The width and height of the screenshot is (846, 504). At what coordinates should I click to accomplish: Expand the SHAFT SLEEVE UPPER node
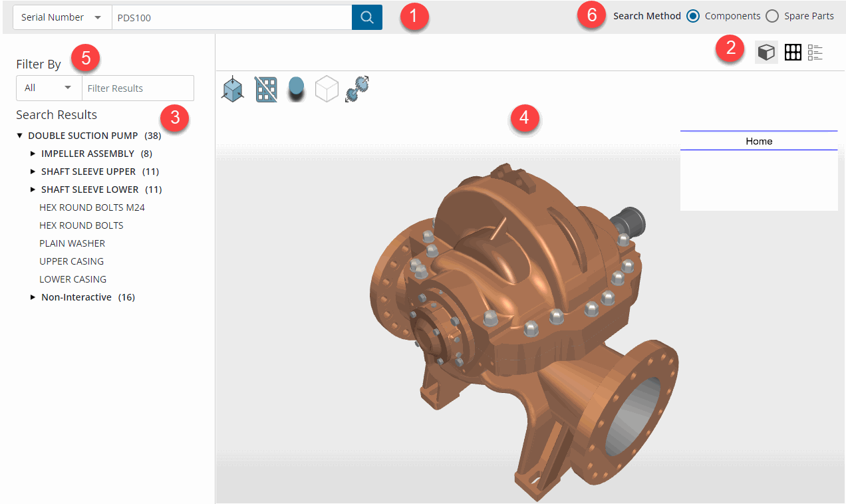[x=33, y=172]
